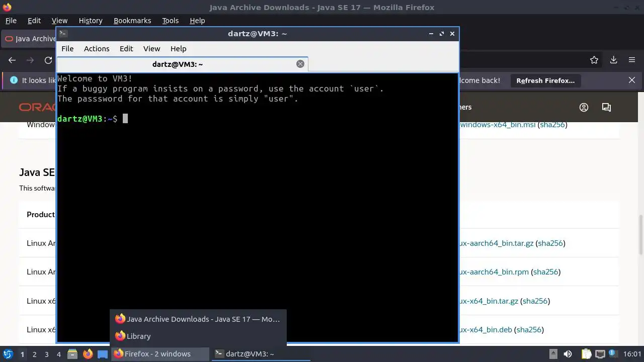Click the tray removable-media eject icon

click(553, 354)
